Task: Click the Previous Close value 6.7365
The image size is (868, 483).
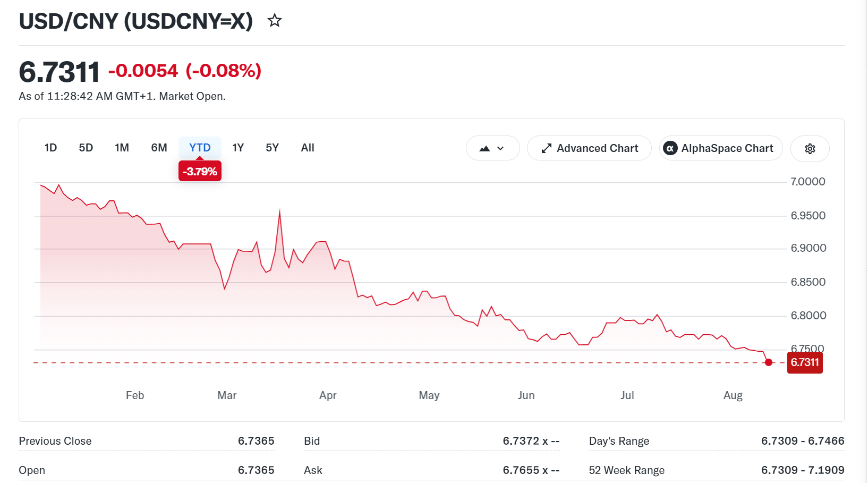Action: [256, 441]
